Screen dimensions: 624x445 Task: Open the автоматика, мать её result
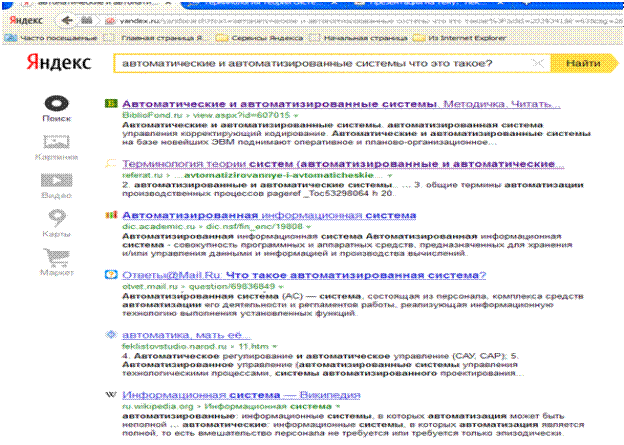186,335
